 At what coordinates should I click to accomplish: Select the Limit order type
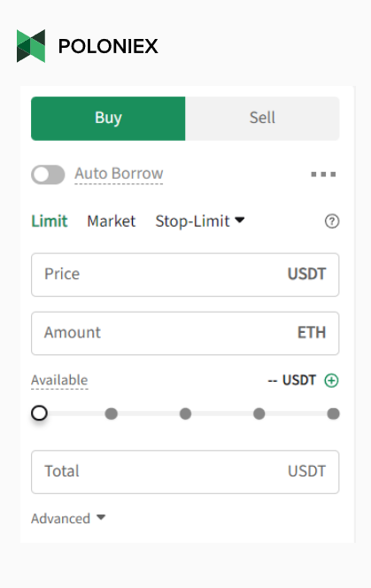click(50, 220)
